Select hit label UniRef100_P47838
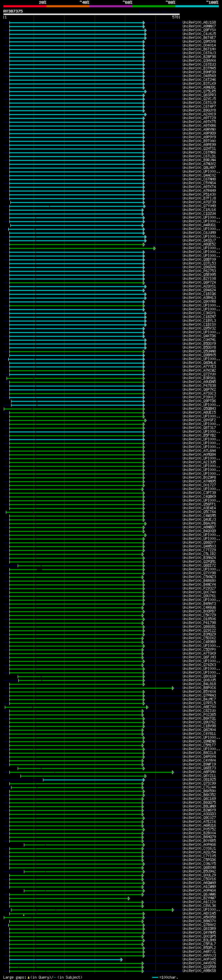Viewport: 222px width, 980px height. (x=199, y=386)
